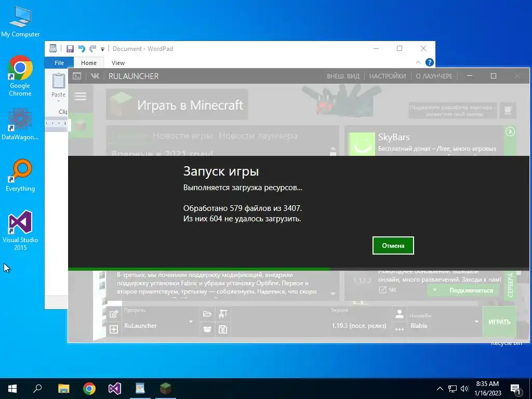Click Minecraft launcher taskbar icon
Image resolution: width=532 pixels, height=399 pixels.
[x=166, y=389]
